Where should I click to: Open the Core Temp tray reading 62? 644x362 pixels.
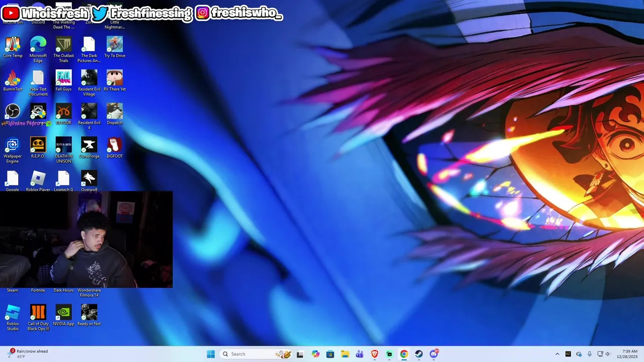tap(568, 354)
